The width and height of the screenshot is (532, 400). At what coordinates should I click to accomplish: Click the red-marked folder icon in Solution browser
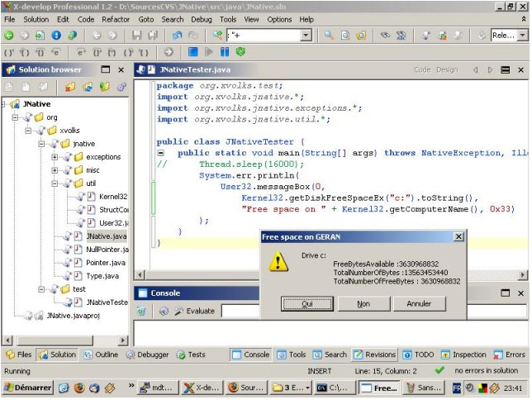tap(70, 87)
